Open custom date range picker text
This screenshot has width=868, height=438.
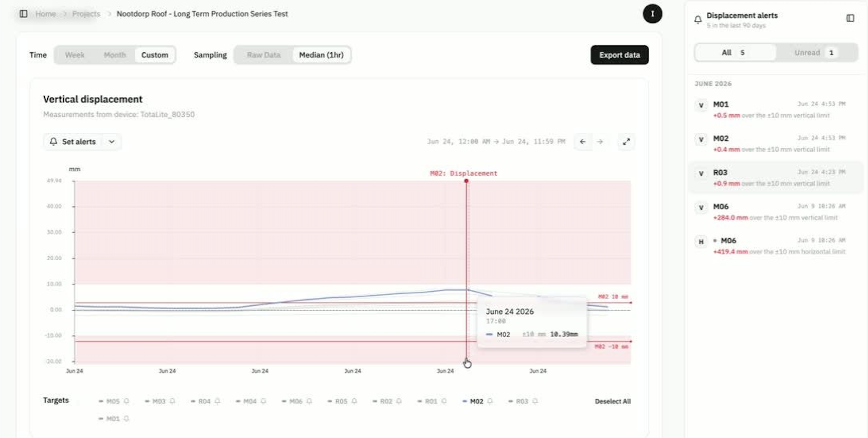496,142
